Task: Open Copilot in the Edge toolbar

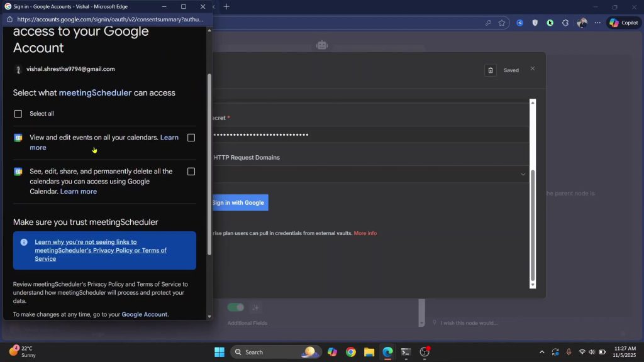Action: tap(623, 23)
